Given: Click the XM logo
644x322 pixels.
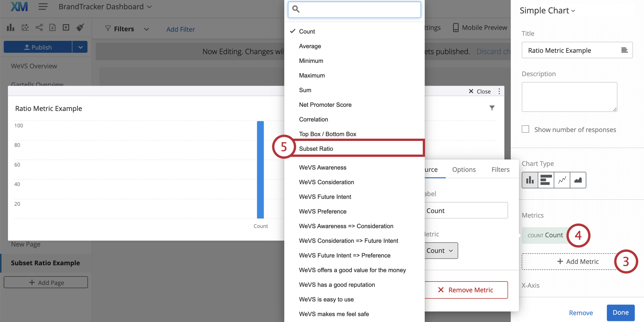Looking at the screenshot, I should pos(19,6).
